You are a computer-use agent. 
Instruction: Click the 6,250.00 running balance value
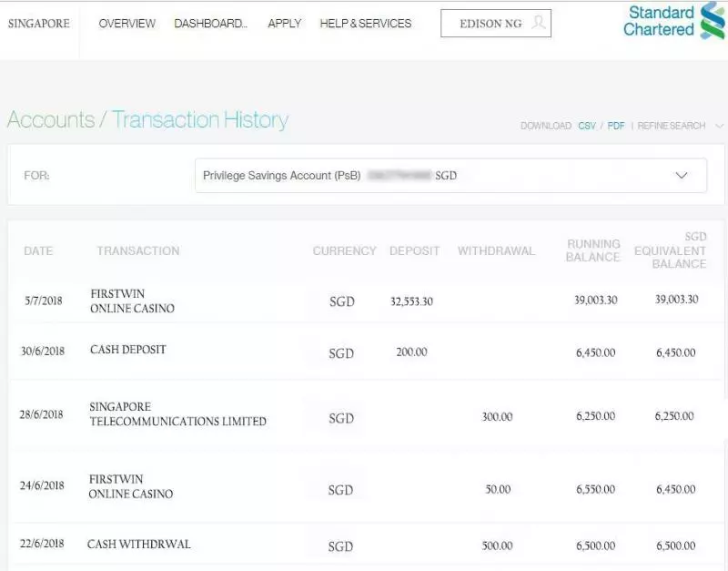click(596, 416)
